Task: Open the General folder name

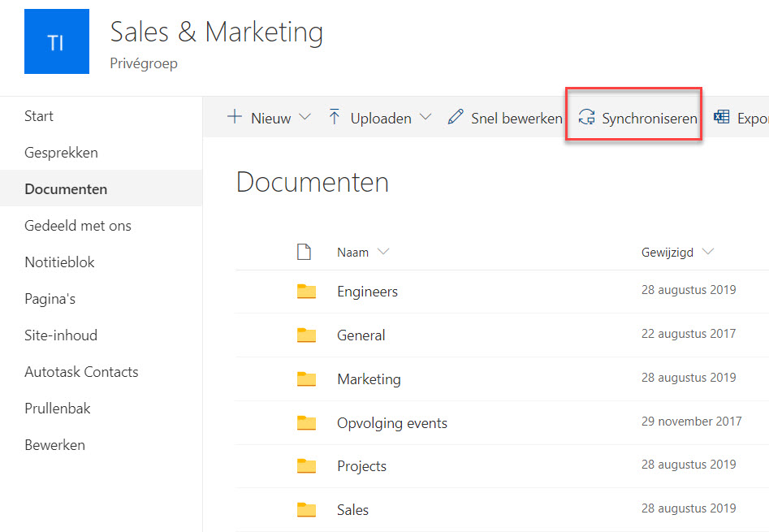Action: point(361,335)
